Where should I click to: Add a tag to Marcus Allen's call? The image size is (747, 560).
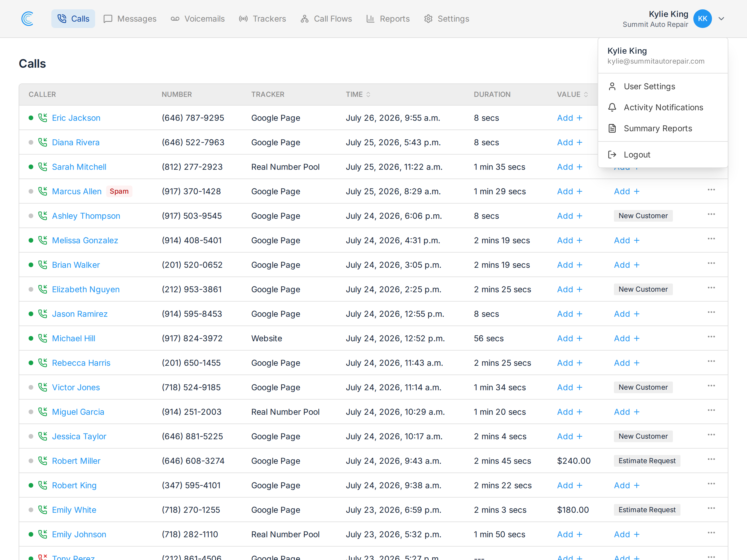point(627,191)
